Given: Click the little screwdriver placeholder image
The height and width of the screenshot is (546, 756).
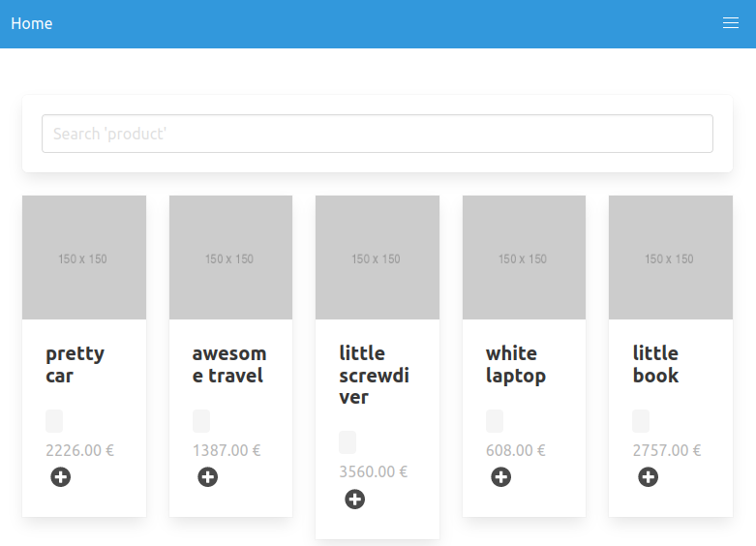Looking at the screenshot, I should pyautogui.click(x=378, y=258).
